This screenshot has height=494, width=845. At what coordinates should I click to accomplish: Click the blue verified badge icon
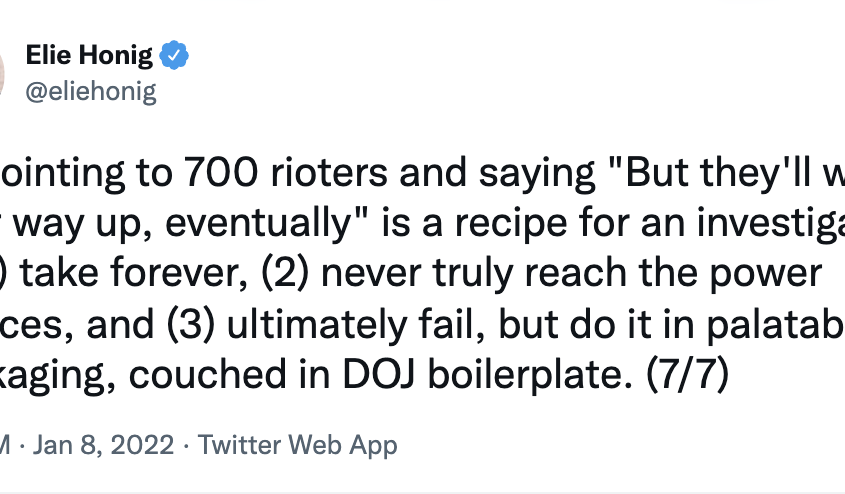point(174,54)
